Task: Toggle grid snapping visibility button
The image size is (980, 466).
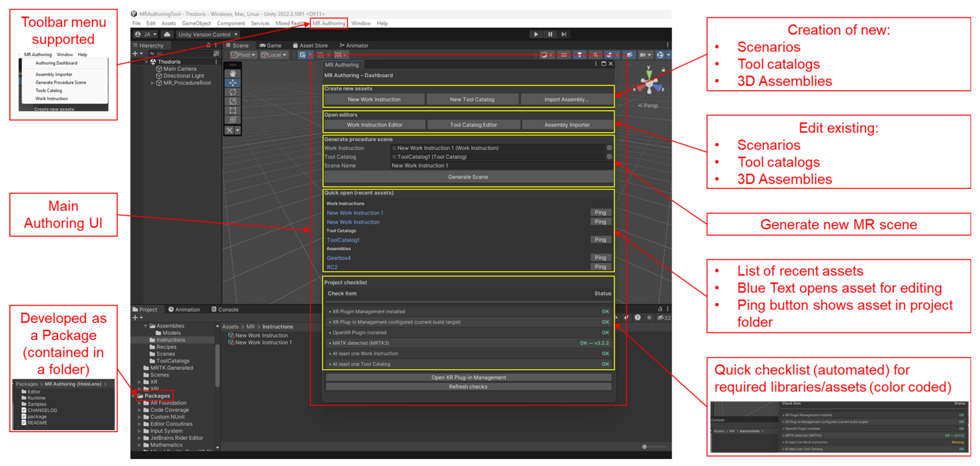Action: click(302, 55)
